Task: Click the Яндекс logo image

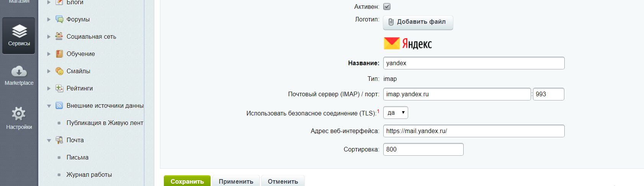Action: pyautogui.click(x=408, y=44)
